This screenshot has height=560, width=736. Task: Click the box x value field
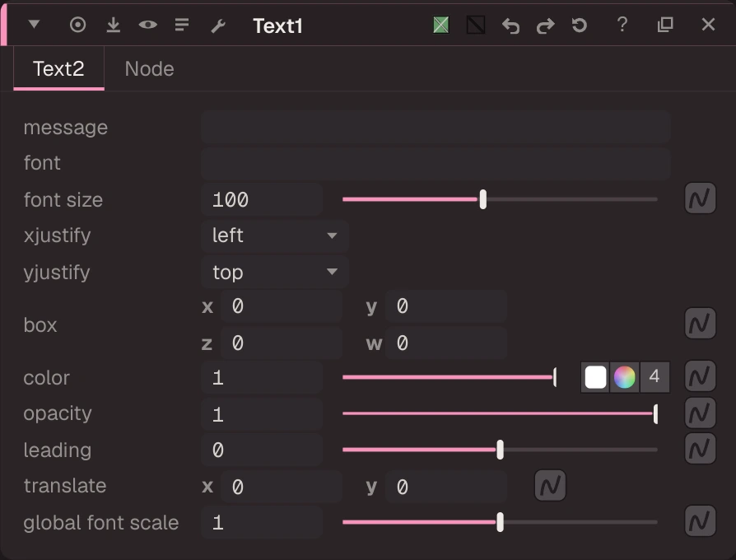[282, 306]
